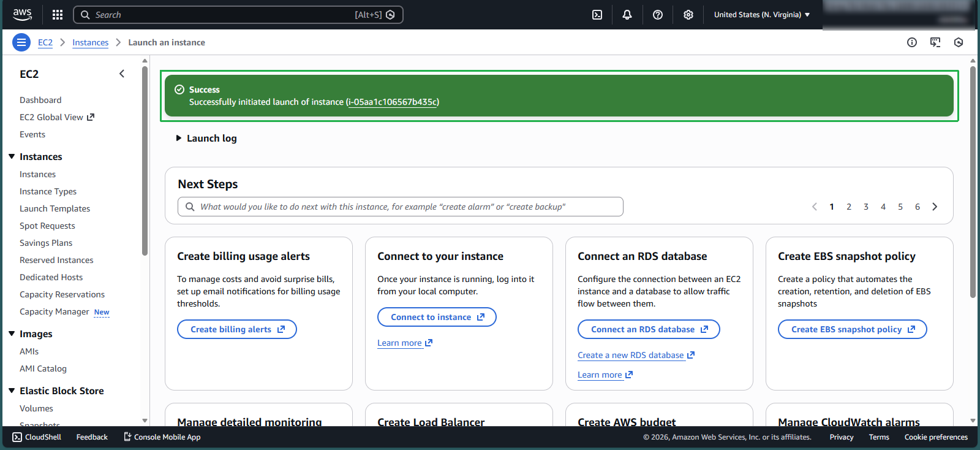The image size is (980, 450).
Task: Click the Console Mobile App phone icon
Action: coord(127,437)
